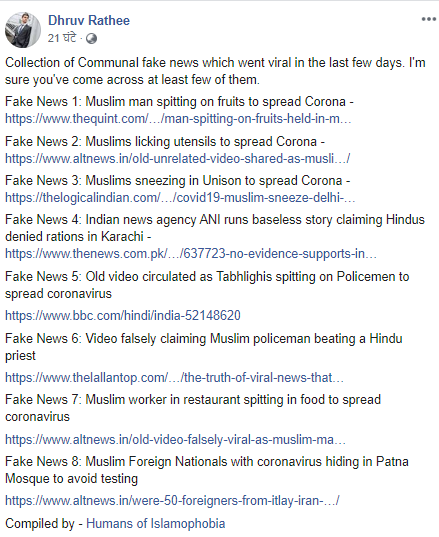Open the thelogicalindian.com covid19-muslim-sneeze link

pyautogui.click(x=180, y=198)
